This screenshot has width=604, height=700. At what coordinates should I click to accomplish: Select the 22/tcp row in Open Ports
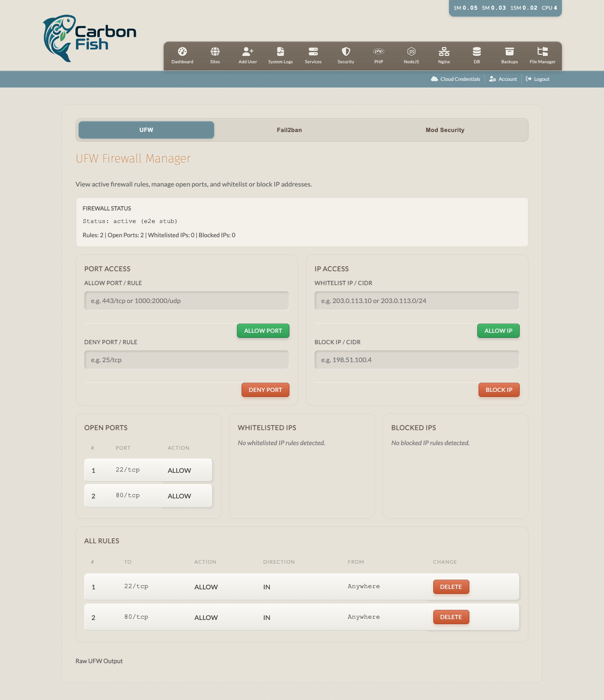(148, 470)
